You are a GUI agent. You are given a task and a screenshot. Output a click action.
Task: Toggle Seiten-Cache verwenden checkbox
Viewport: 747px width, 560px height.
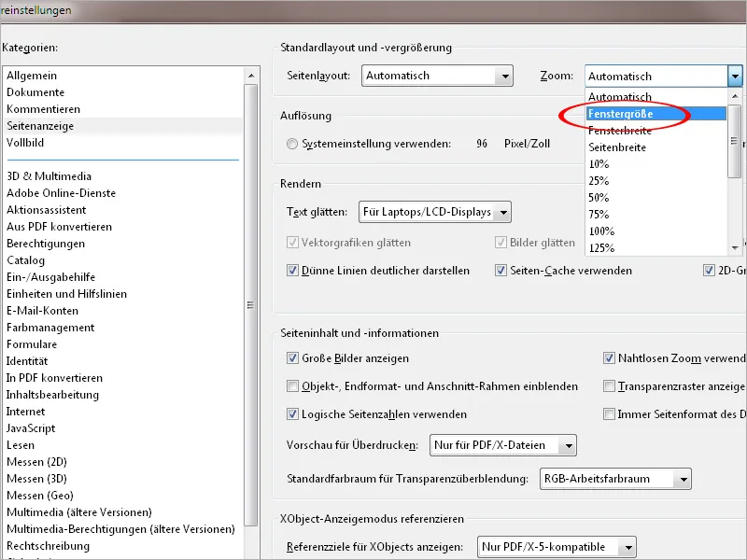(500, 271)
